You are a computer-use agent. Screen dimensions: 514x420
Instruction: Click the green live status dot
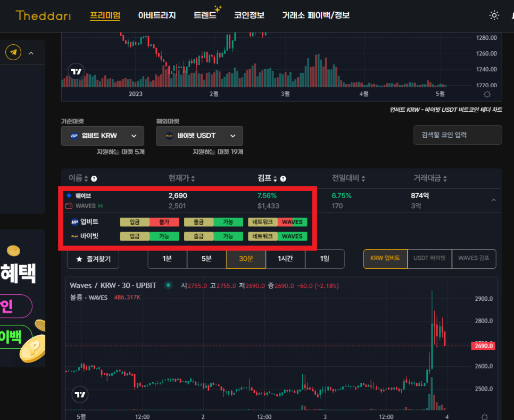[169, 285]
